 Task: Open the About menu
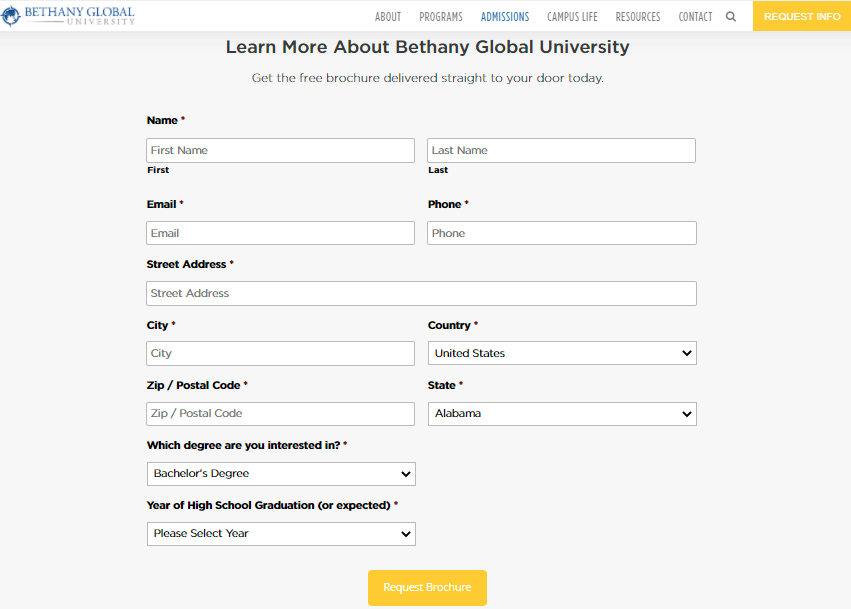coord(388,17)
